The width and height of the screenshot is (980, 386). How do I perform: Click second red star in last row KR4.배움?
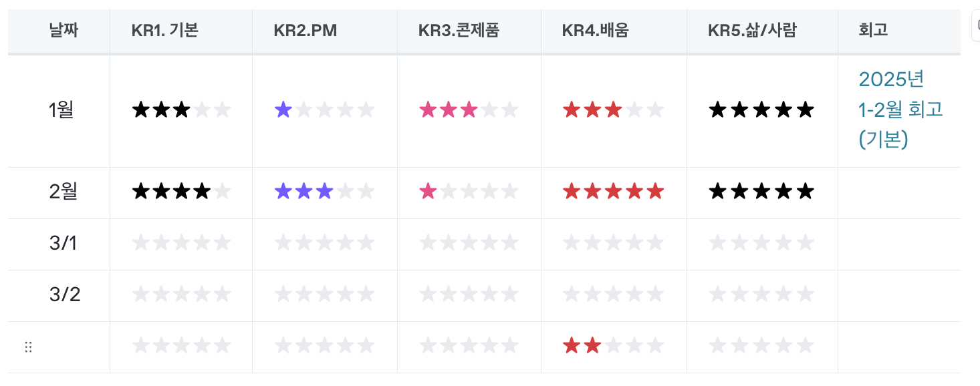tap(592, 346)
